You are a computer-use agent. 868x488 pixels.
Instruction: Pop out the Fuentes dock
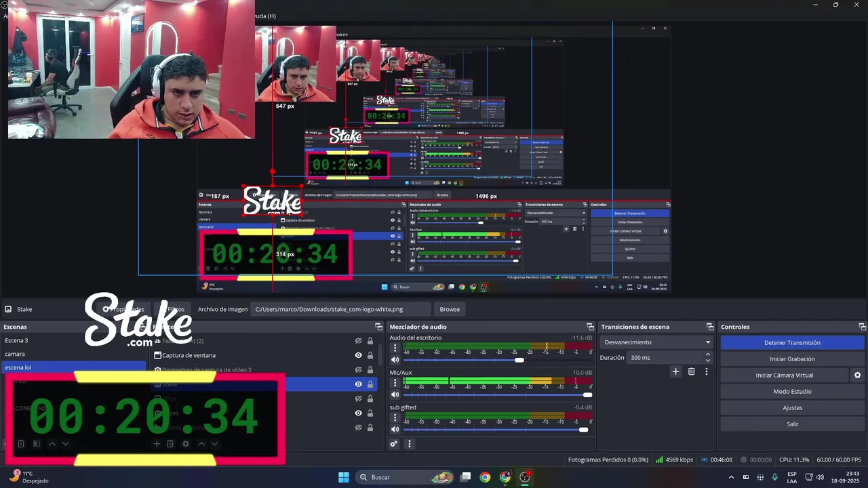pyautogui.click(x=378, y=327)
